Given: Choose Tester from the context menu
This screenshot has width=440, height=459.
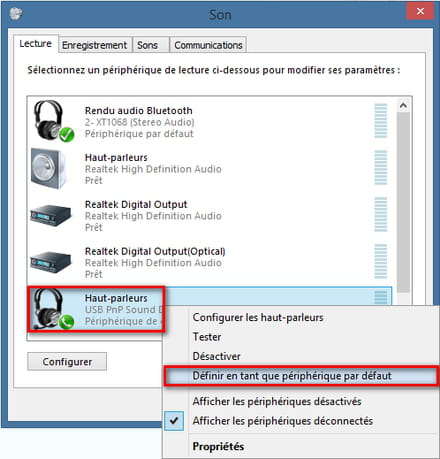Looking at the screenshot, I should (207, 337).
